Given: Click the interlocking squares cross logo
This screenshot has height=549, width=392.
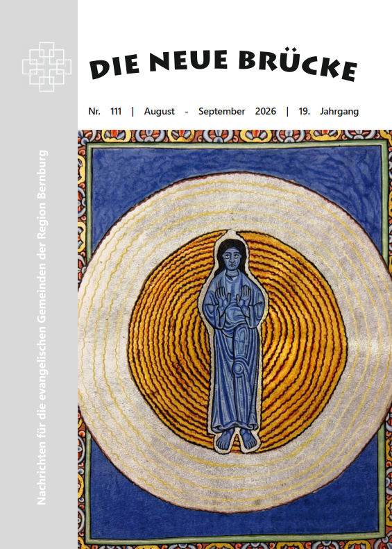Looking at the screenshot, I should pyautogui.click(x=46, y=67).
